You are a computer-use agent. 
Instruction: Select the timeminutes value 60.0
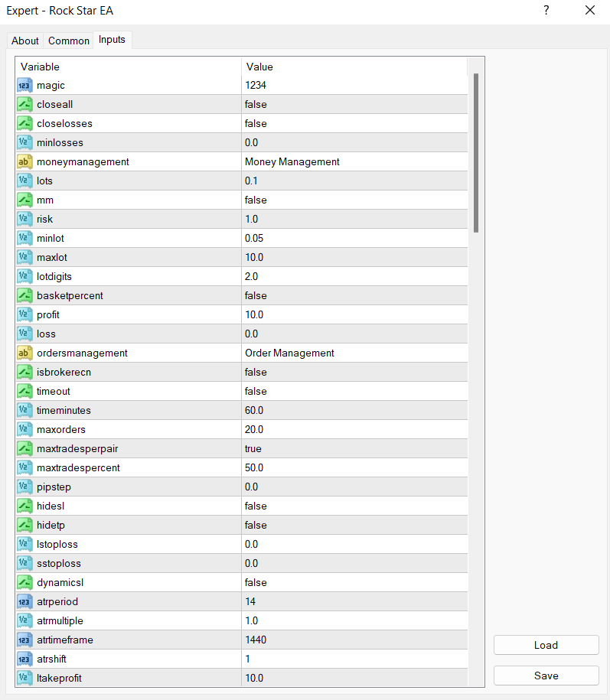[354, 410]
